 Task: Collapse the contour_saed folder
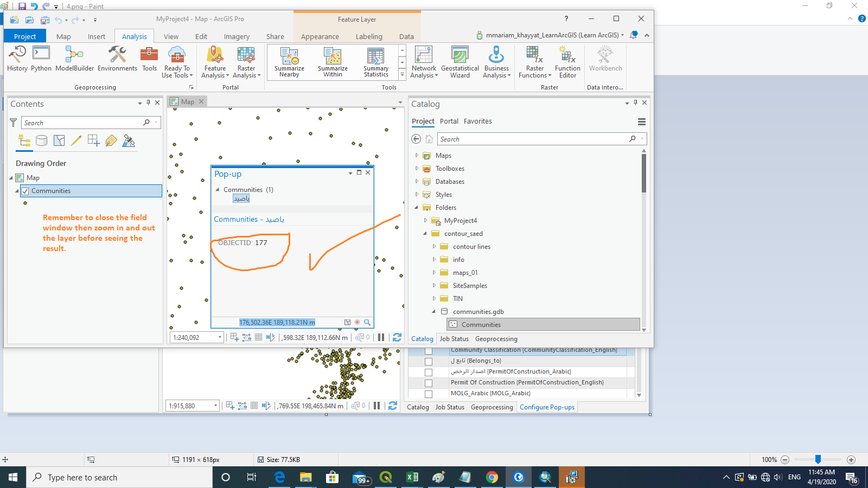coord(425,234)
